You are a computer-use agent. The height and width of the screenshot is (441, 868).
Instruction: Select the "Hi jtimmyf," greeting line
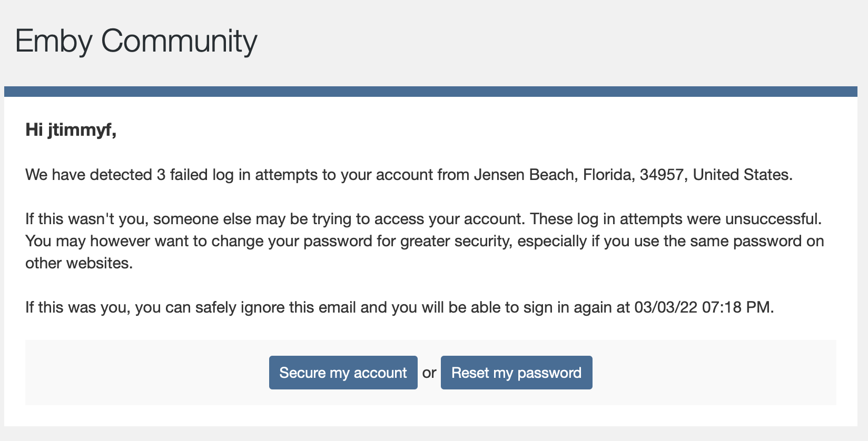coord(71,129)
